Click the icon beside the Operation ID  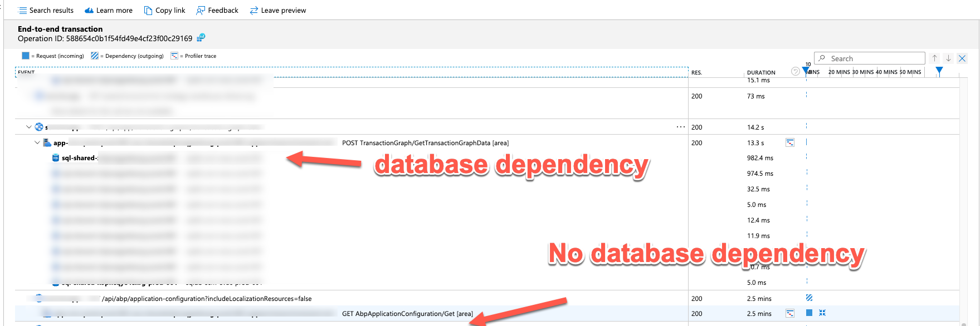pos(201,38)
